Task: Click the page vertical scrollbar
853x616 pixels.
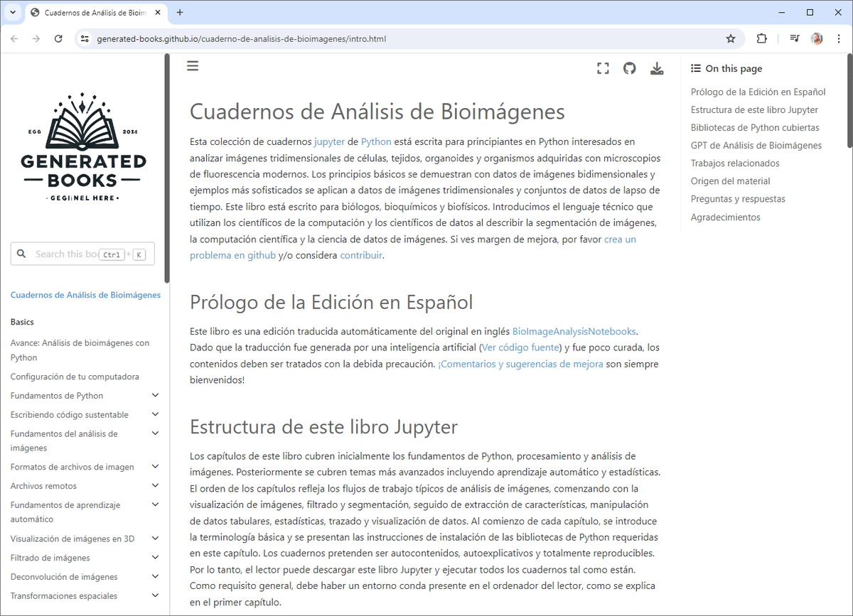Action: coord(849,99)
